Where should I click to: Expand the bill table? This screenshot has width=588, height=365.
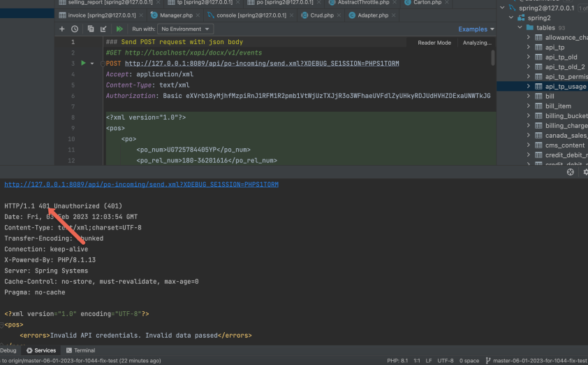(x=528, y=96)
